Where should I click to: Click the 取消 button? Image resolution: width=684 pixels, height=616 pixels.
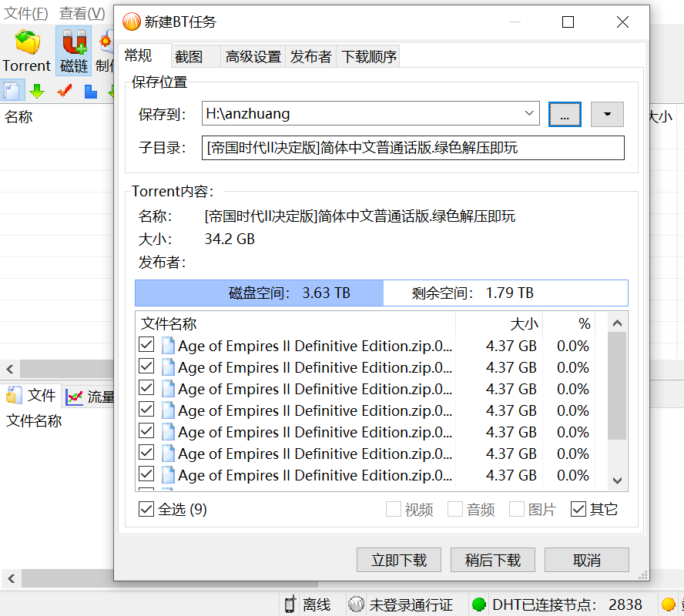click(587, 560)
